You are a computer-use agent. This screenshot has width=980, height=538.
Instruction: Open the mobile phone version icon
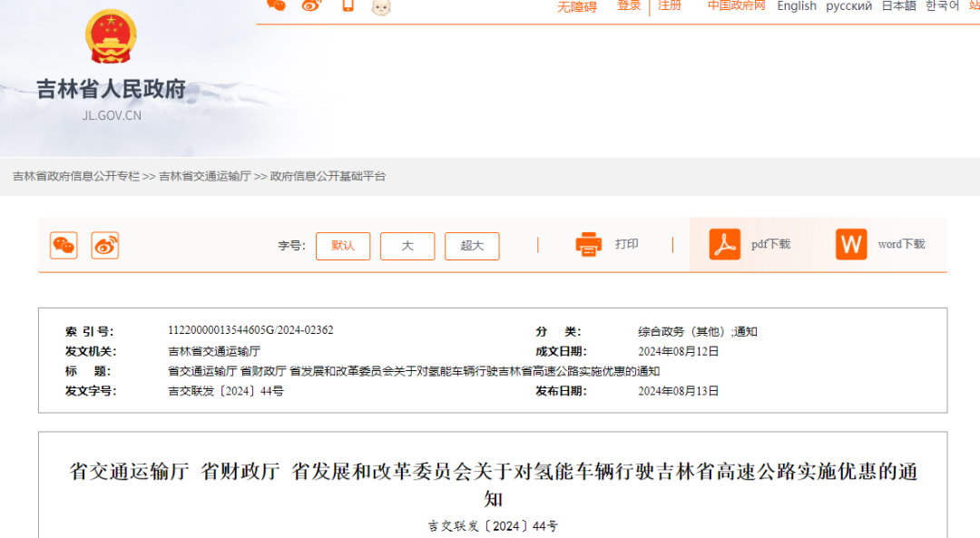tap(348, 5)
